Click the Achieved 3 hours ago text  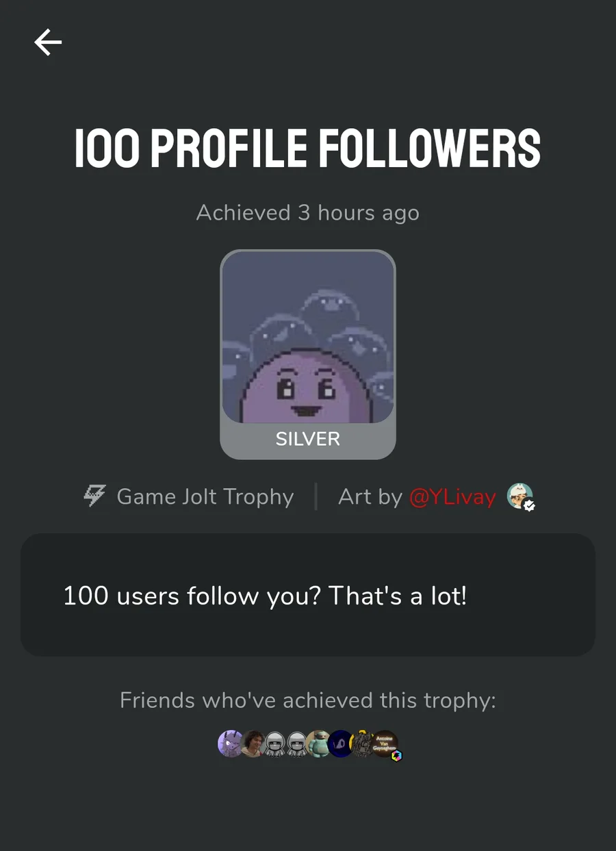click(308, 213)
